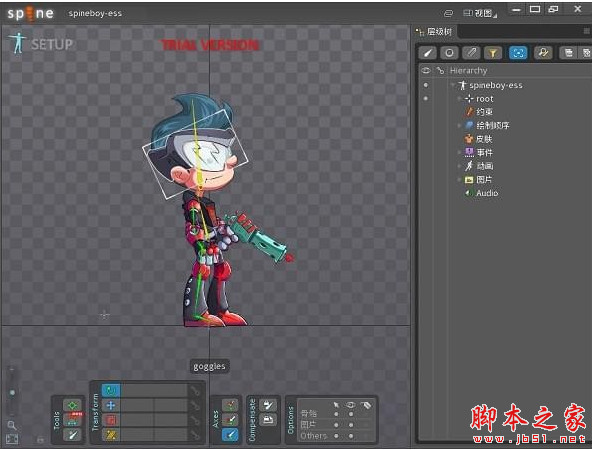Image resolution: width=597 pixels, height=450 pixels.
Task: Select the 约束 tree item
Action: point(480,112)
